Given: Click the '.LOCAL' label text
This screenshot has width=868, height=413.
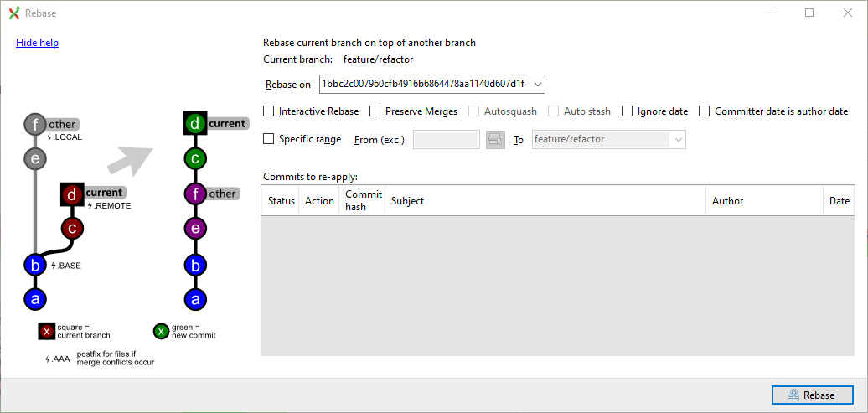Looking at the screenshot, I should [x=65, y=137].
